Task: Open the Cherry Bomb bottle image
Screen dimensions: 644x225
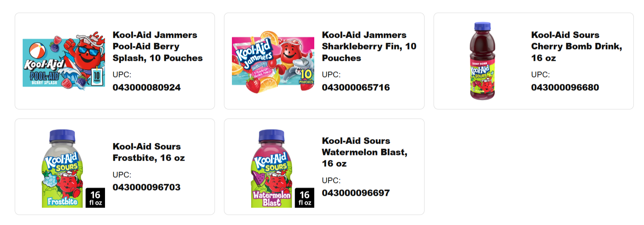Action: click(x=482, y=61)
